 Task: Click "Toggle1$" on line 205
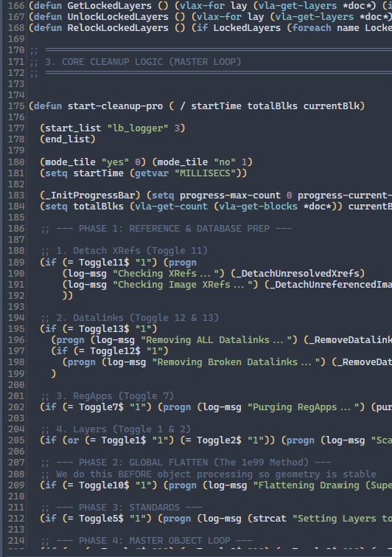pyautogui.click(x=124, y=440)
